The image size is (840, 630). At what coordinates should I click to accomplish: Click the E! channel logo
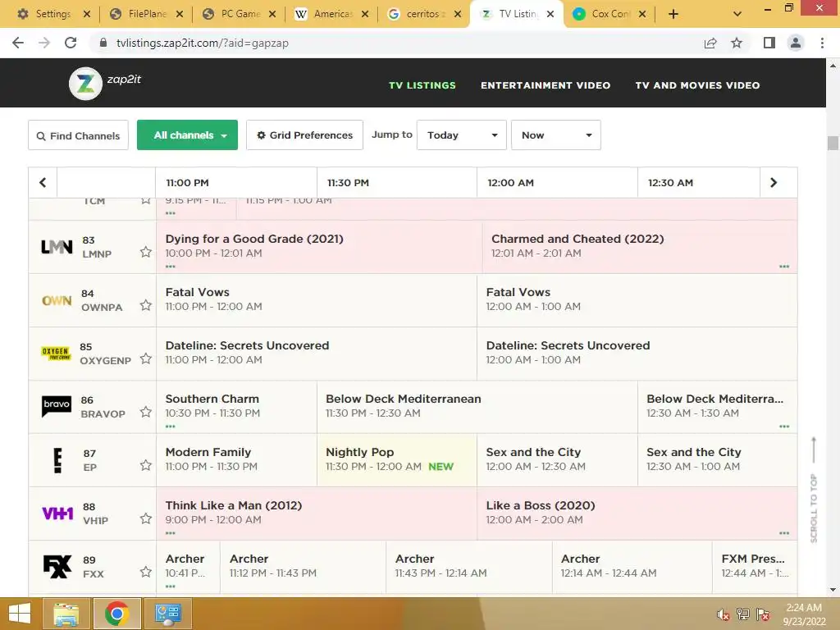coord(58,461)
